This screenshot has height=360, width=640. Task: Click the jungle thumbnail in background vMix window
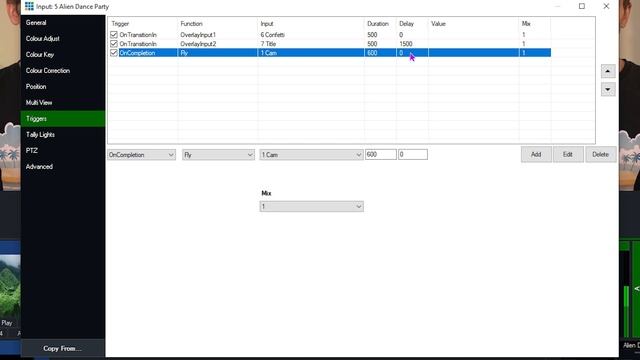(x=10, y=286)
